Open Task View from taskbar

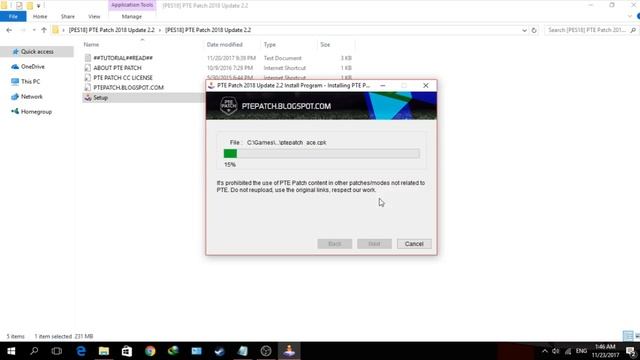pos(57,351)
